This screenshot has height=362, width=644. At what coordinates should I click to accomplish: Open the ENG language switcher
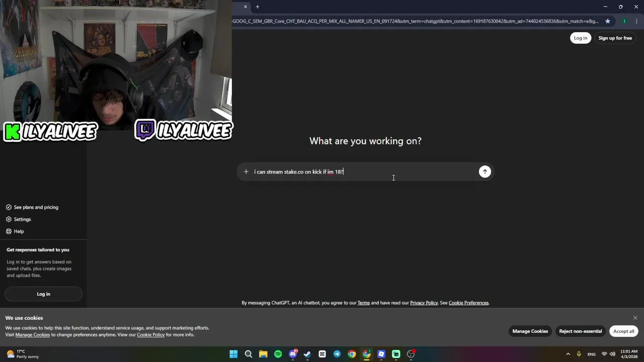click(x=592, y=354)
